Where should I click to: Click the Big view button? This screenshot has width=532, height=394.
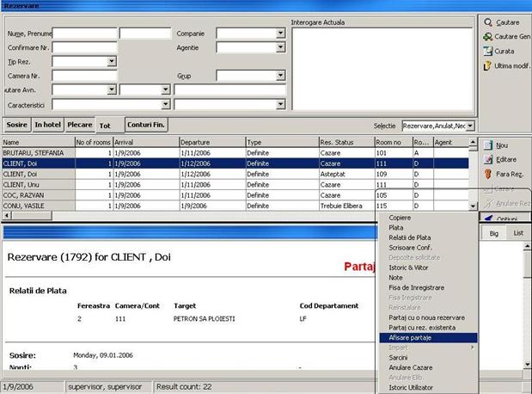point(494,233)
